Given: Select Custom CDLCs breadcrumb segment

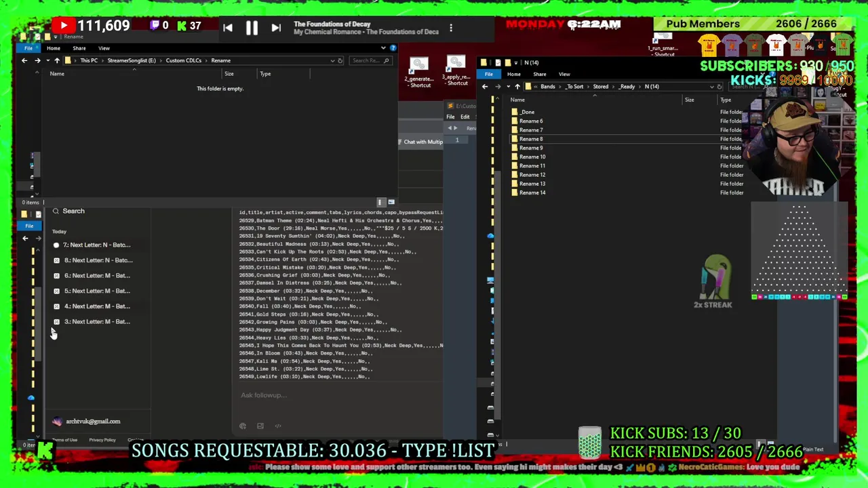Looking at the screenshot, I should (184, 60).
